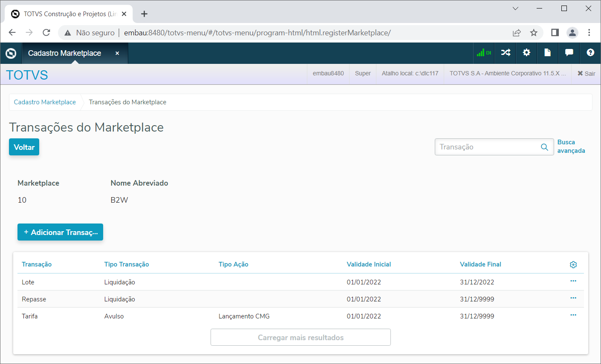Click Atalho local c:\dlc117 item
This screenshot has height=364, width=601.
coord(410,73)
